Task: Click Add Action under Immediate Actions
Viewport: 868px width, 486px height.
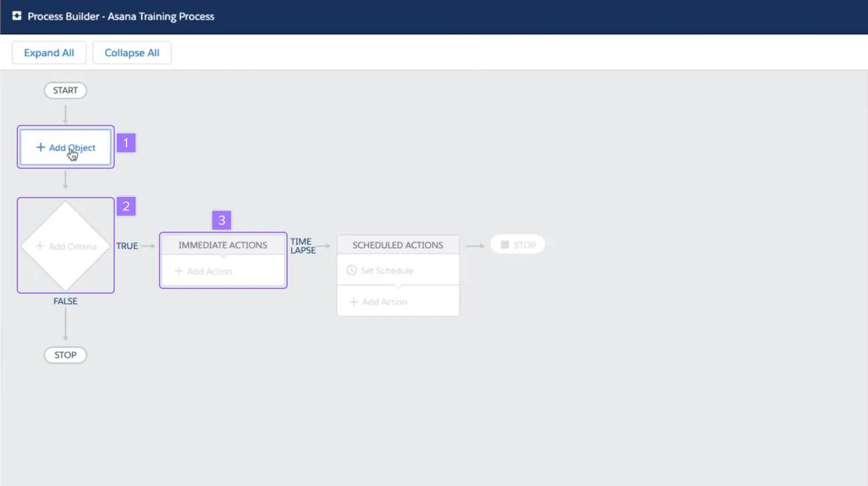Action: coord(204,271)
